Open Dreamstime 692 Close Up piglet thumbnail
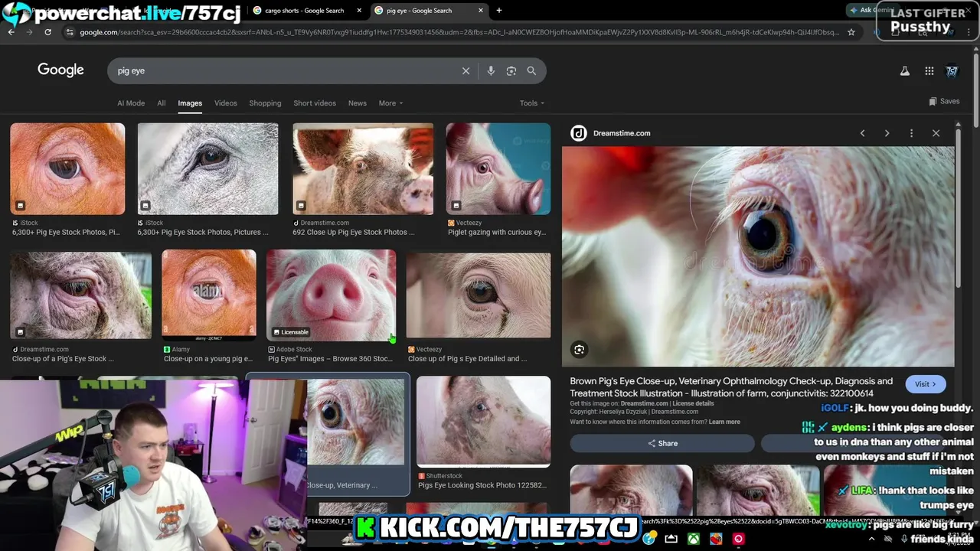Viewport: 980px width, 551px height. [x=363, y=169]
